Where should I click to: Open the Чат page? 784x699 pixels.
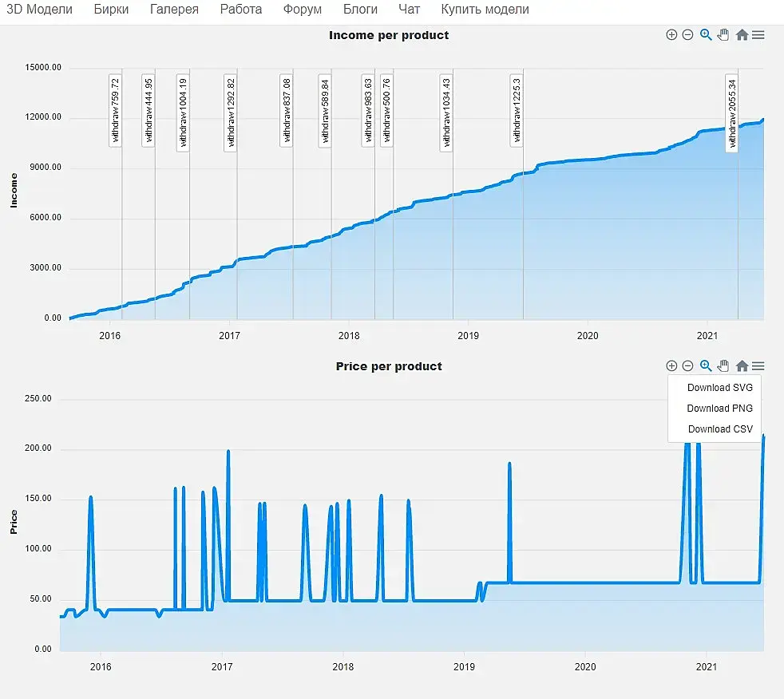pyautogui.click(x=409, y=10)
